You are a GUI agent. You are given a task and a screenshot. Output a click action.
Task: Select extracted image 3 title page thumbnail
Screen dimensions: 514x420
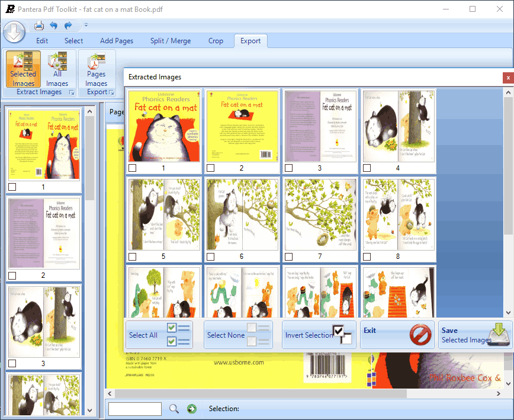tap(320, 126)
